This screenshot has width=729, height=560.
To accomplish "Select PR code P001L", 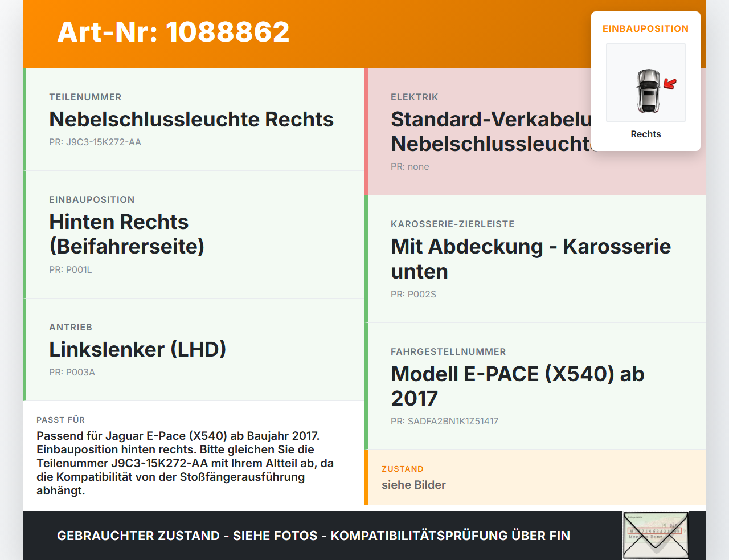I will (71, 269).
